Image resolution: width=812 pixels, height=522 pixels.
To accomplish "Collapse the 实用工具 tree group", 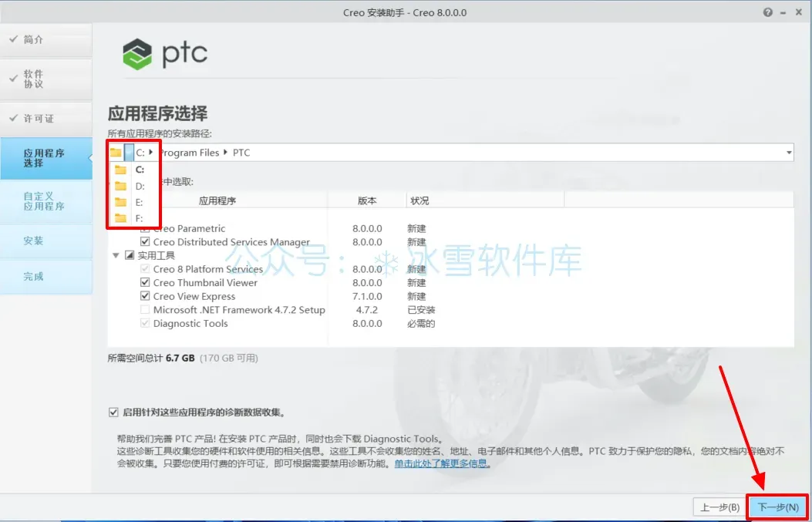I will click(115, 255).
